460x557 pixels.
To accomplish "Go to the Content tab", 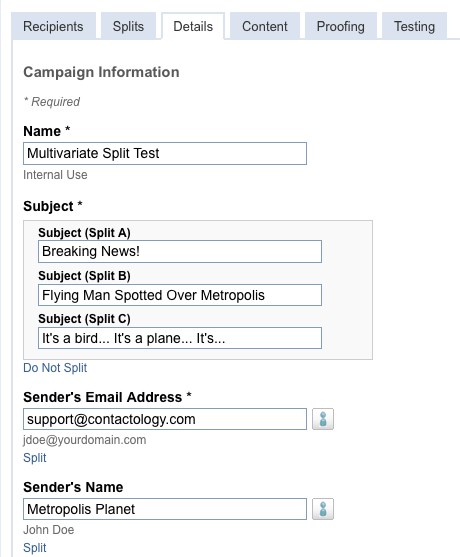I will [265, 26].
